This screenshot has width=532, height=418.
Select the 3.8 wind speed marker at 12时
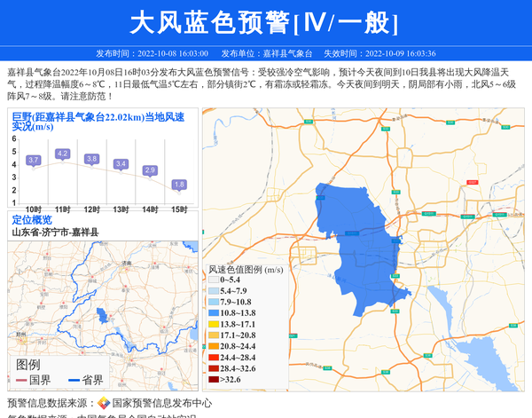[91, 159]
